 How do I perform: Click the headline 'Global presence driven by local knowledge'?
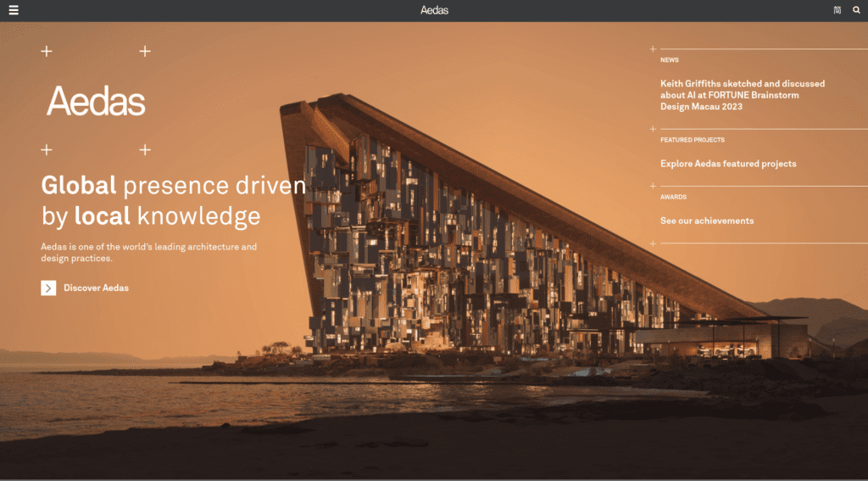(174, 200)
